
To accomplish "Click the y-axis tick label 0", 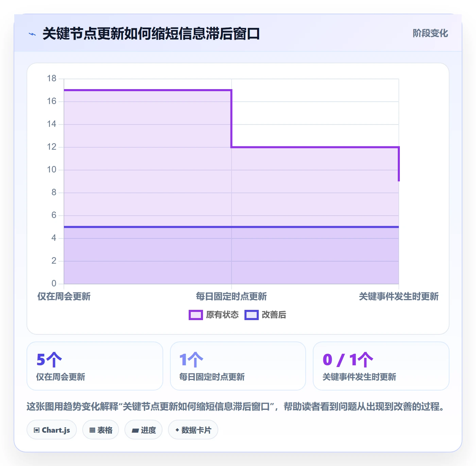I will (54, 284).
